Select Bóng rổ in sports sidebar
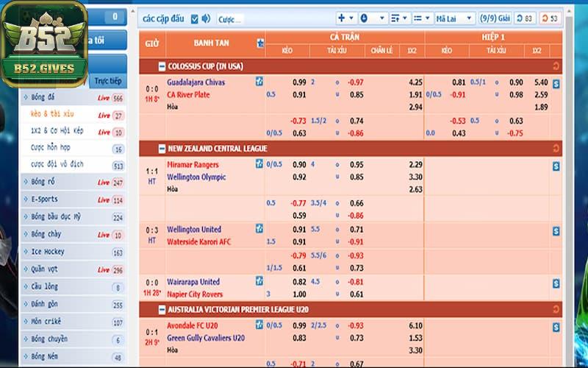Image resolution: width=588 pixels, height=368 pixels. [x=44, y=182]
